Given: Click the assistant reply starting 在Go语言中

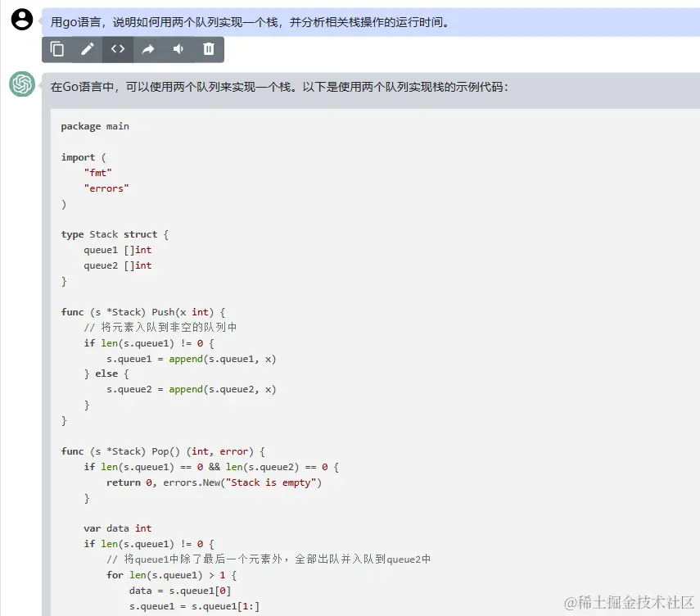Looking at the screenshot, I should pos(279,87).
